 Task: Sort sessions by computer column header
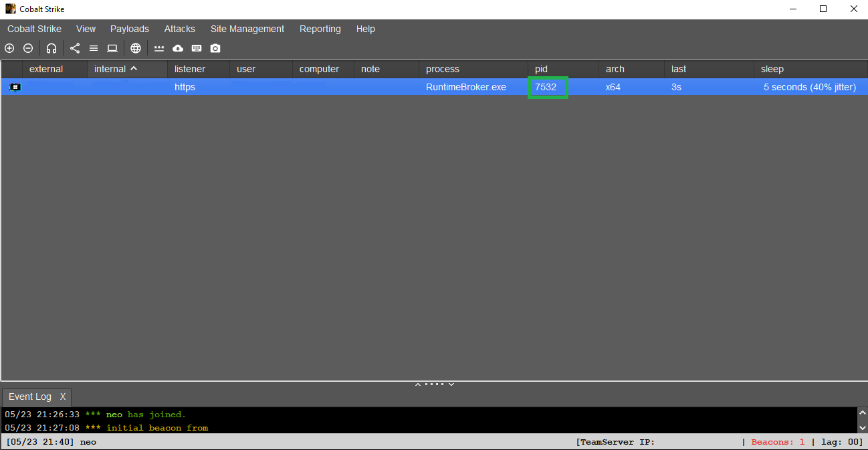323,69
